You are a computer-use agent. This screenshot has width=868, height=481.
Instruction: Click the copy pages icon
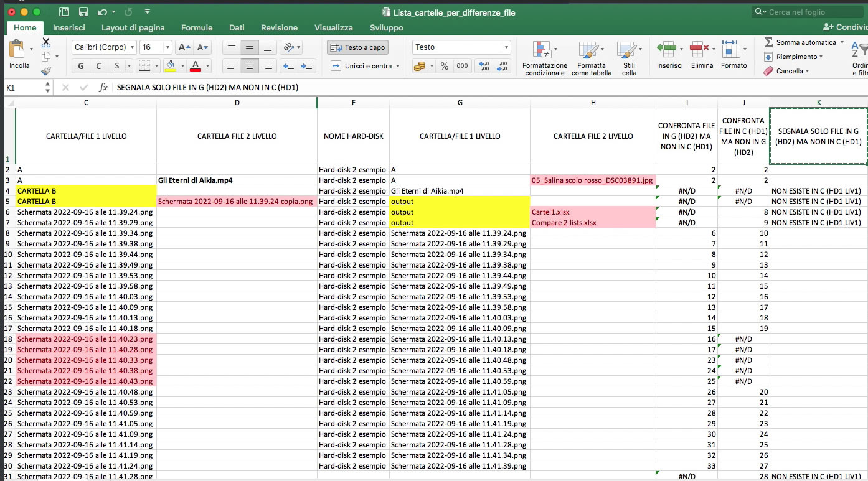(46, 57)
